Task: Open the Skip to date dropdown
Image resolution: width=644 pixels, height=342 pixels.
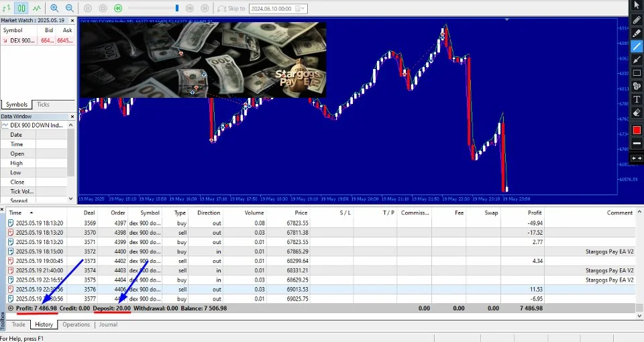Action: click(303, 9)
